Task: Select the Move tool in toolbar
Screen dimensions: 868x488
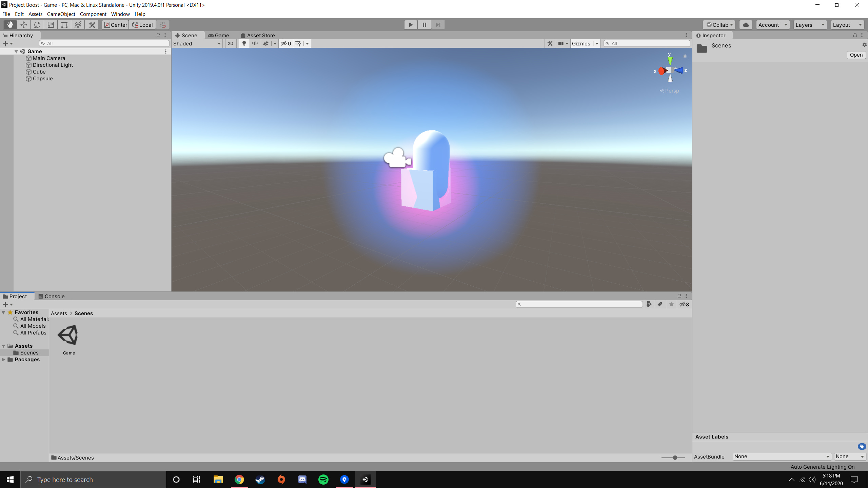Action: 23,25
